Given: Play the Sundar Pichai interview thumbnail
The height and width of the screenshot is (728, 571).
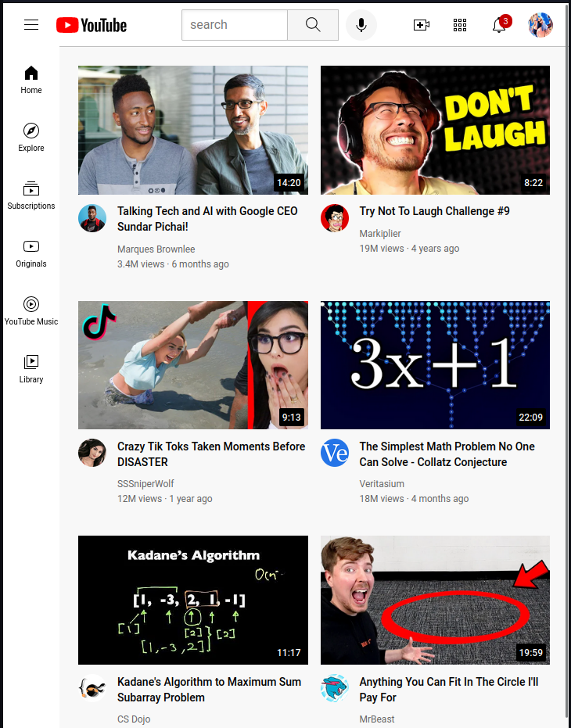Looking at the screenshot, I should tap(193, 130).
